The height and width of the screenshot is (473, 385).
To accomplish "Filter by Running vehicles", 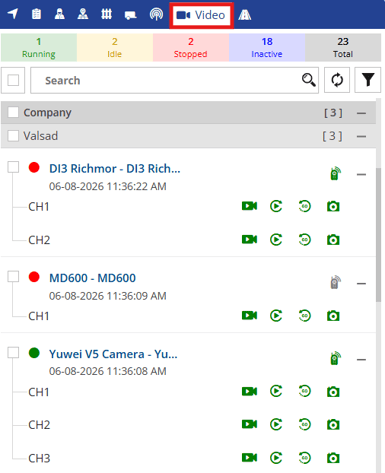I will coord(39,47).
